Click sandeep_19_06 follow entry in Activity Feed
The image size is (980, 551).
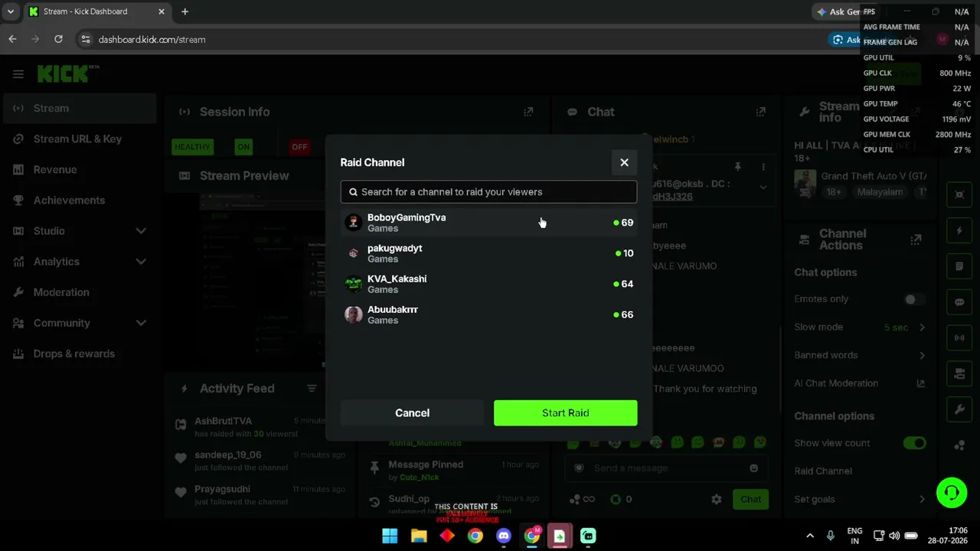[259, 461]
